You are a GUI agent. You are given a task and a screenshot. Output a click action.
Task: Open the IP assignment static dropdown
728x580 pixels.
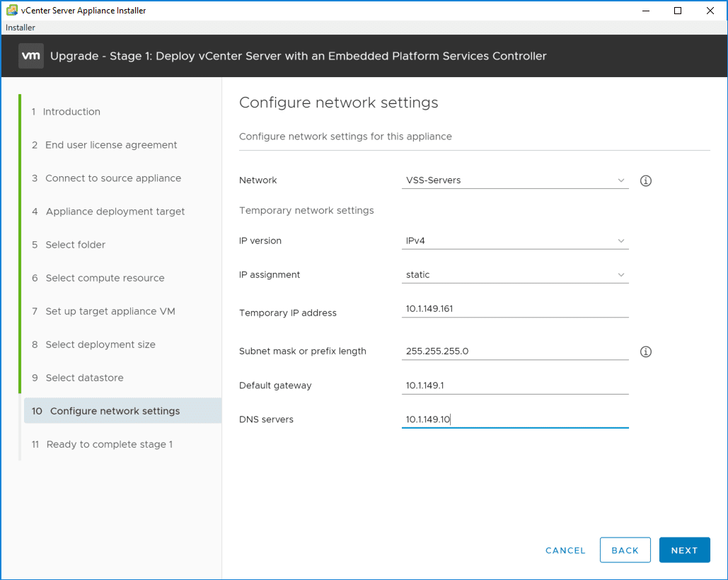click(514, 275)
